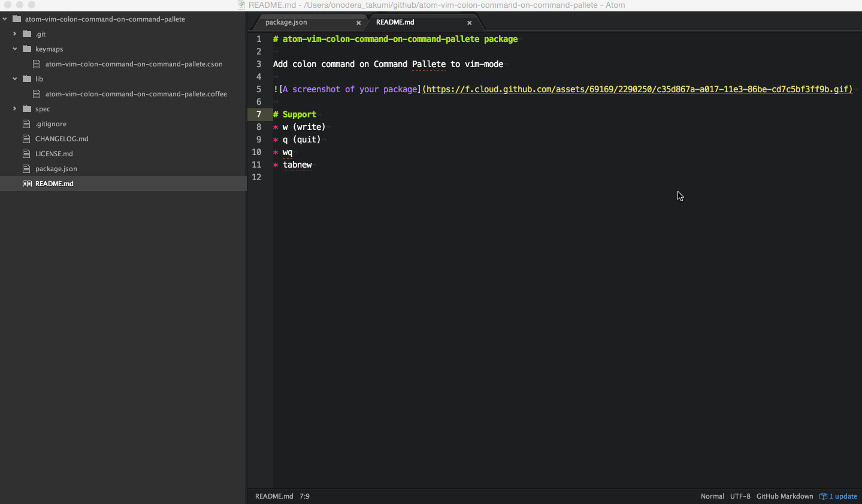
Task: Open .gitignore in the tree view
Action: point(51,124)
